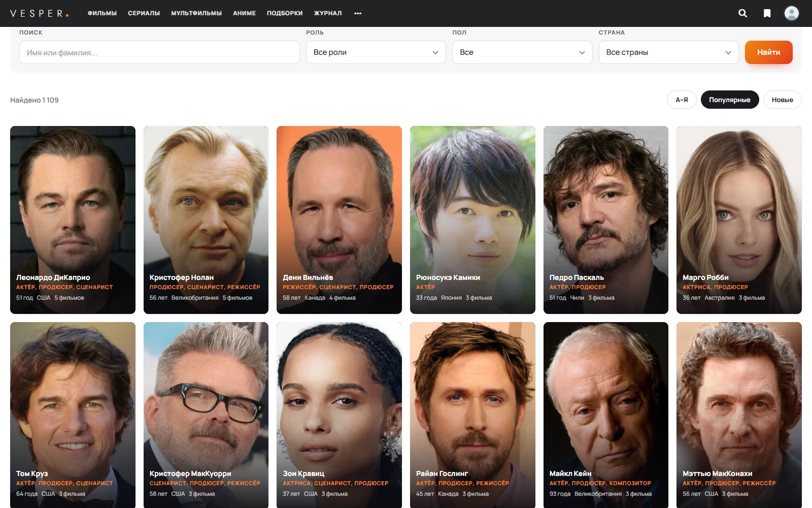The width and height of the screenshot is (812, 508).
Task: Open the Фильмы menu item
Action: [102, 13]
